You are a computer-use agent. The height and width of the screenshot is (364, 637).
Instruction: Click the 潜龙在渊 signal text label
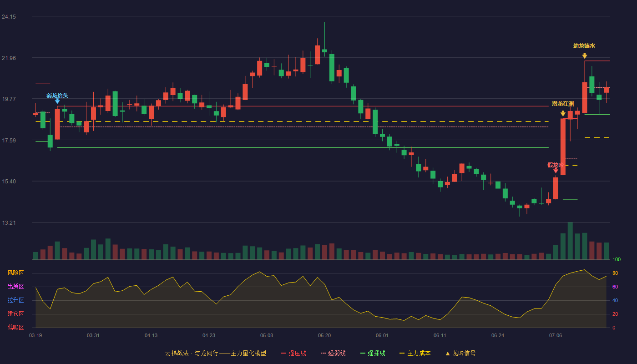tap(563, 104)
